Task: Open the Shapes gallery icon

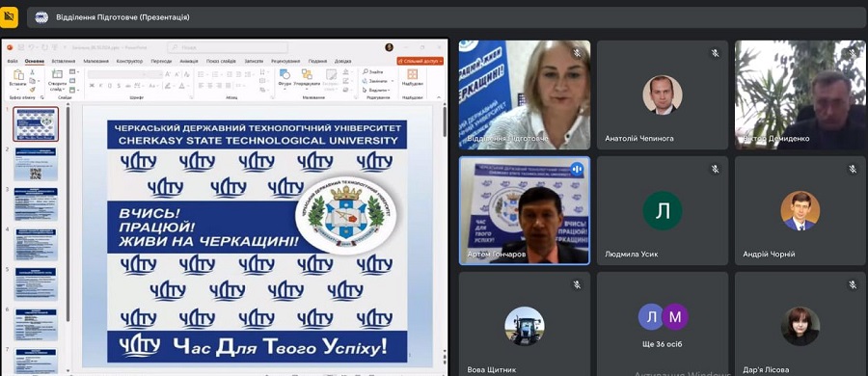Action: 285,73
